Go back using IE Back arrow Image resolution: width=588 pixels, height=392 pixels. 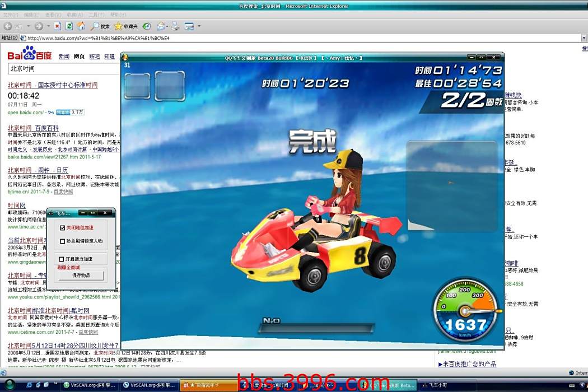(x=8, y=26)
